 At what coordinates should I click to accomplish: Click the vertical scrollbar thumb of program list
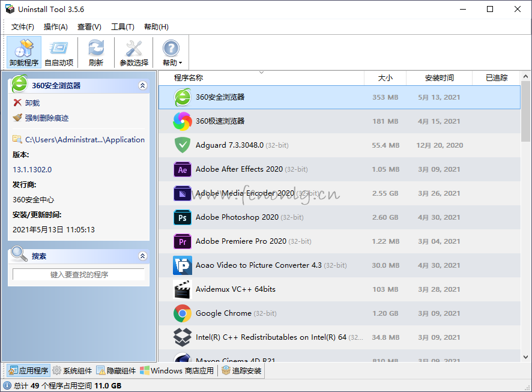pyautogui.click(x=525, y=111)
